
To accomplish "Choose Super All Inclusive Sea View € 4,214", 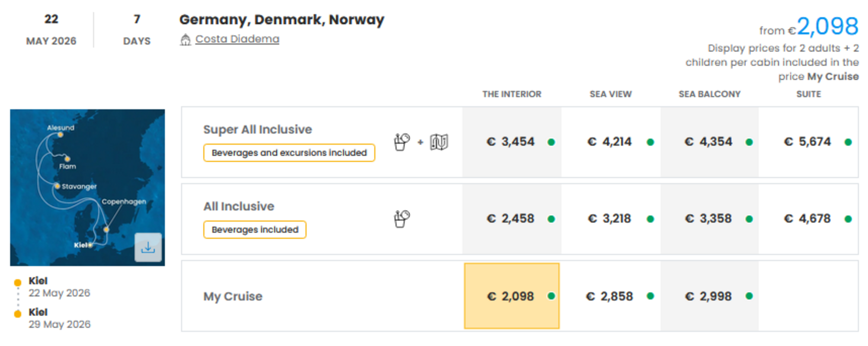I will click(610, 142).
